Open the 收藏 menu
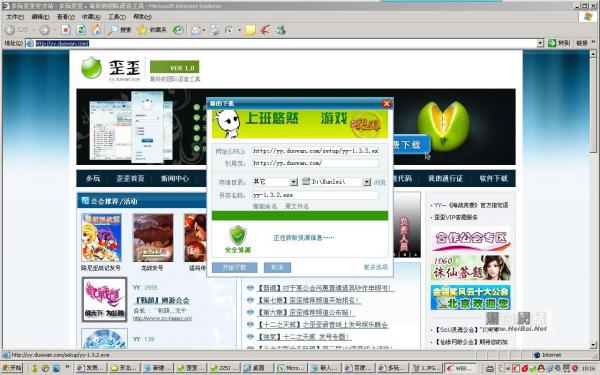Screen dimensions: 600x375 [x=91, y=17]
